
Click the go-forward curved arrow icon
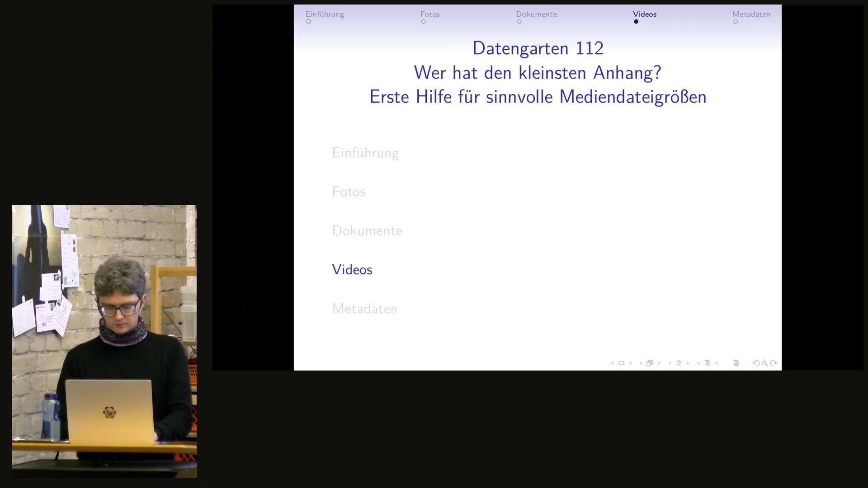tap(774, 363)
